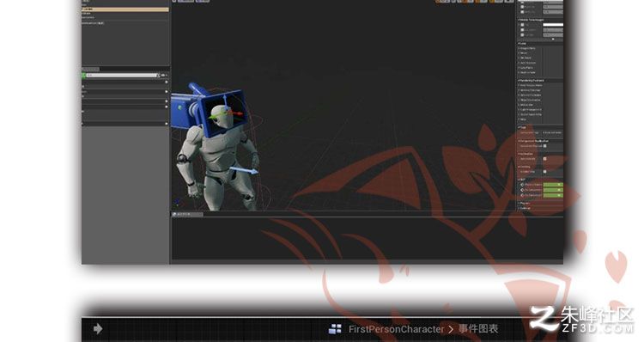The height and width of the screenshot is (342, 644).
Task: Click the green add button beside search field
Action: pyautogui.click(x=84, y=76)
